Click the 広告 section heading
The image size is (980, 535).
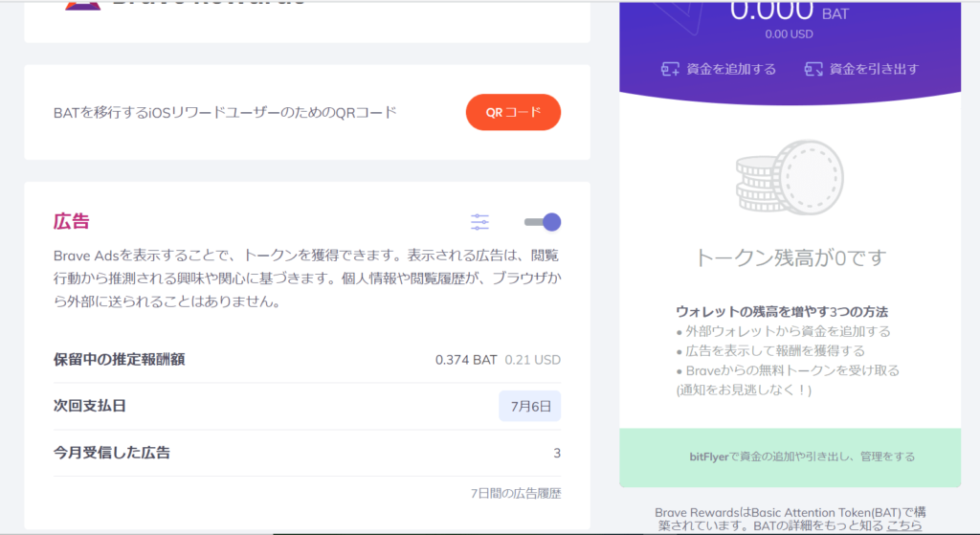71,221
